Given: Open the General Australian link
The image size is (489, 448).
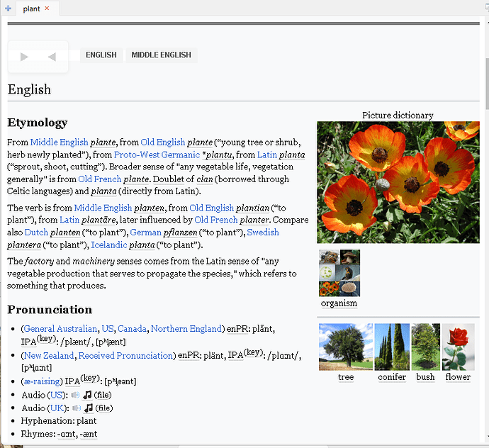Looking at the screenshot, I should coord(60,329).
